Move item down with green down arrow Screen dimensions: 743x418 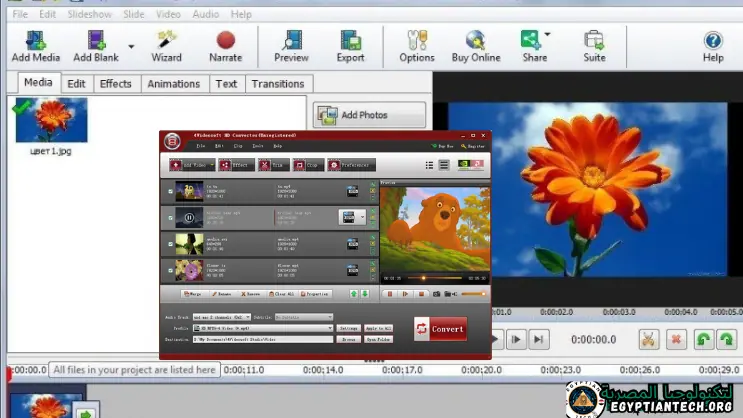(365, 294)
